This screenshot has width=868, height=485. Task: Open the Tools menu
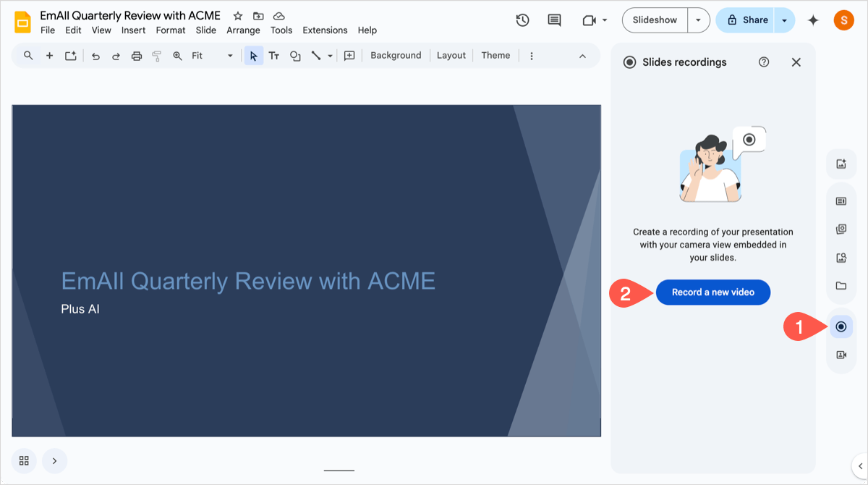point(281,30)
